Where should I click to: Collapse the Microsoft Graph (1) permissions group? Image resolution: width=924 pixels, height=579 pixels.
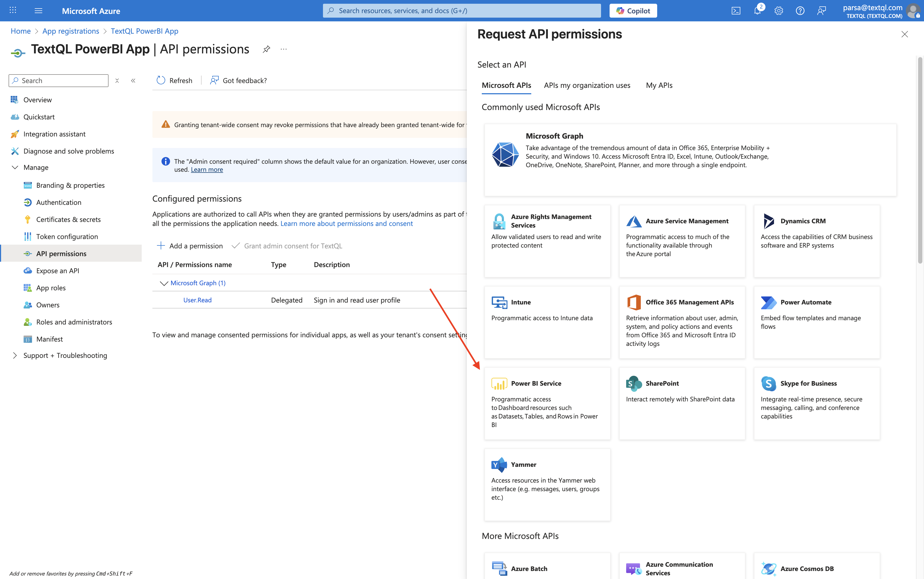tap(164, 283)
